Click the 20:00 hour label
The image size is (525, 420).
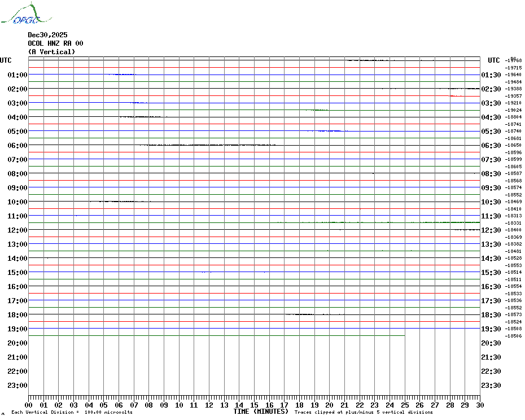(x=17, y=343)
